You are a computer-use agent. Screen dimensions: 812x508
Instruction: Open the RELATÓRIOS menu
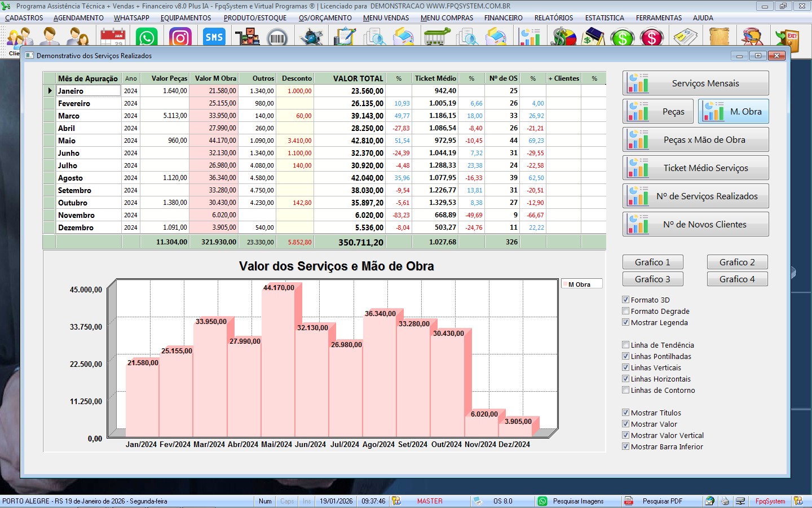[553, 18]
